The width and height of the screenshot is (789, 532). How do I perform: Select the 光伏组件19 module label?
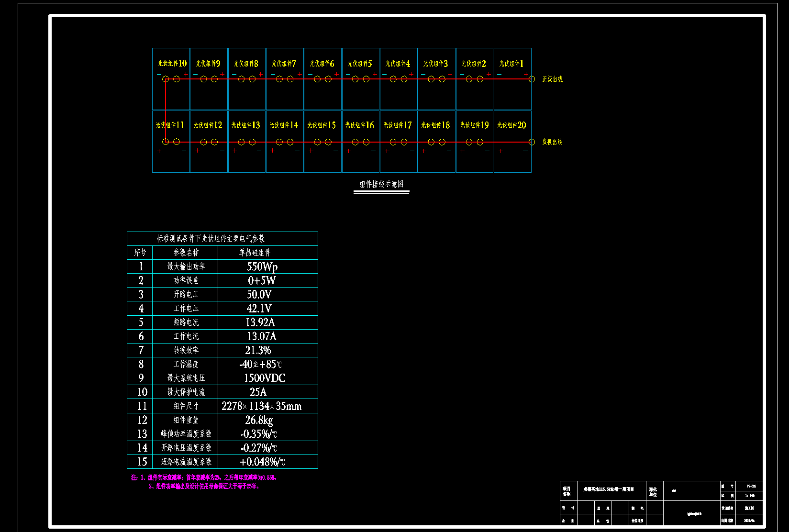click(x=475, y=125)
